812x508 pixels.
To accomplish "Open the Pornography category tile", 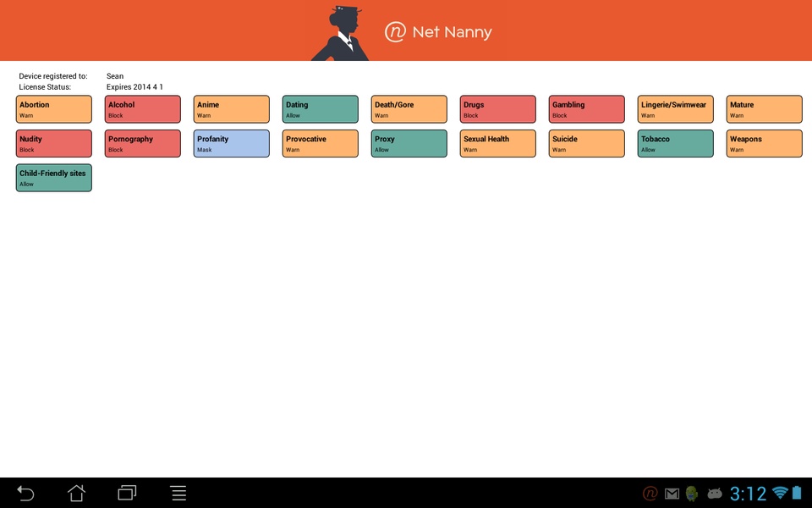I will click(142, 143).
